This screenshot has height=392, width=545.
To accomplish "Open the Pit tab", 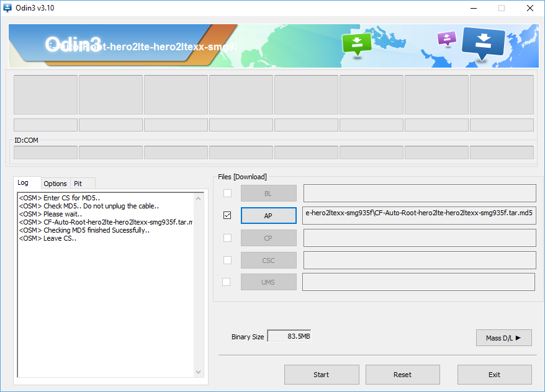I will 78,184.
